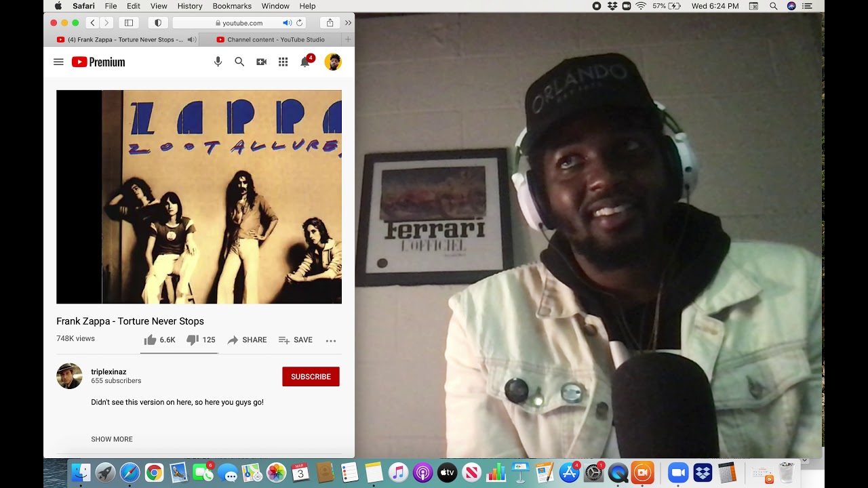Open the Window menu
This screenshot has width=868, height=488.
275,6
